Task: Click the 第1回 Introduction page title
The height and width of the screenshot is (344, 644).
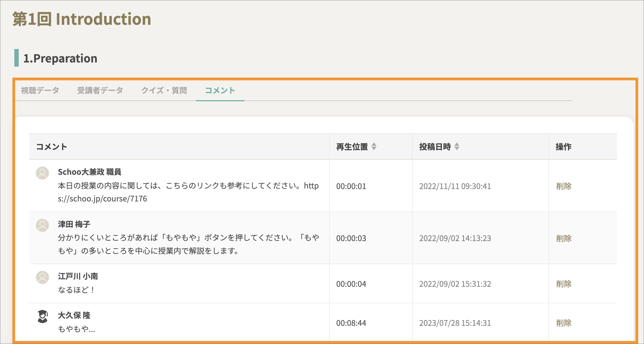Action: coord(82,19)
